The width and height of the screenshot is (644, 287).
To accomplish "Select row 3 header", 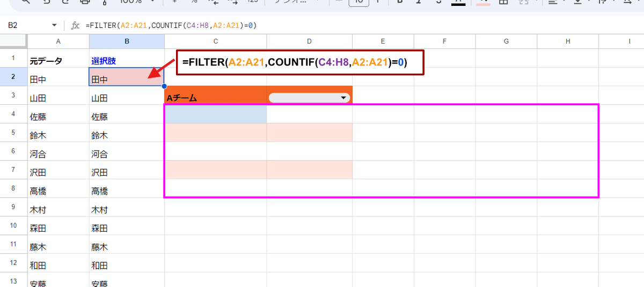I will point(14,95).
